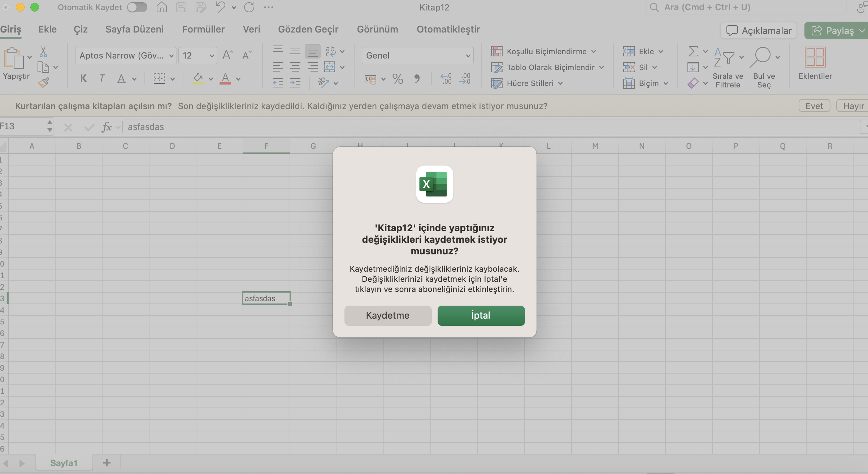Toggle middle vertical alignment

(x=295, y=51)
